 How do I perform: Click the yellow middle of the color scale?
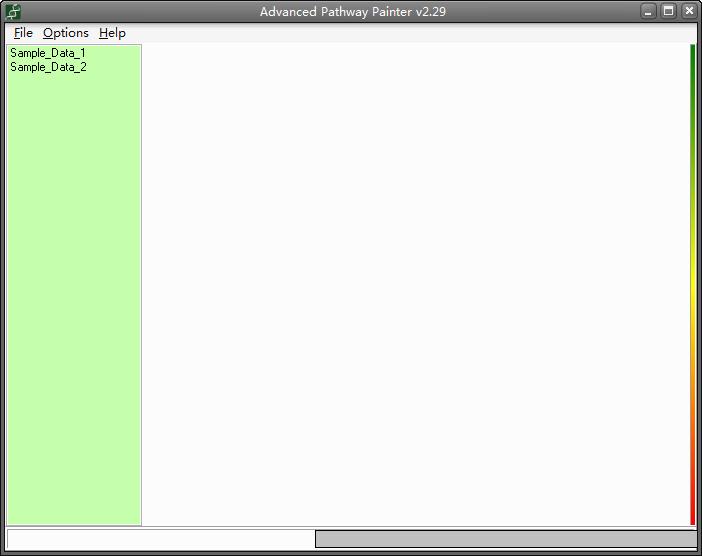click(x=692, y=290)
